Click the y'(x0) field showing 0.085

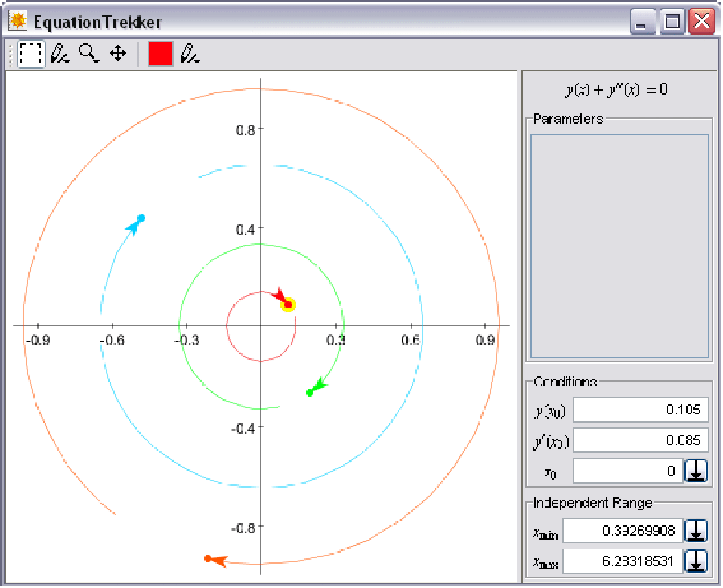[x=640, y=440]
